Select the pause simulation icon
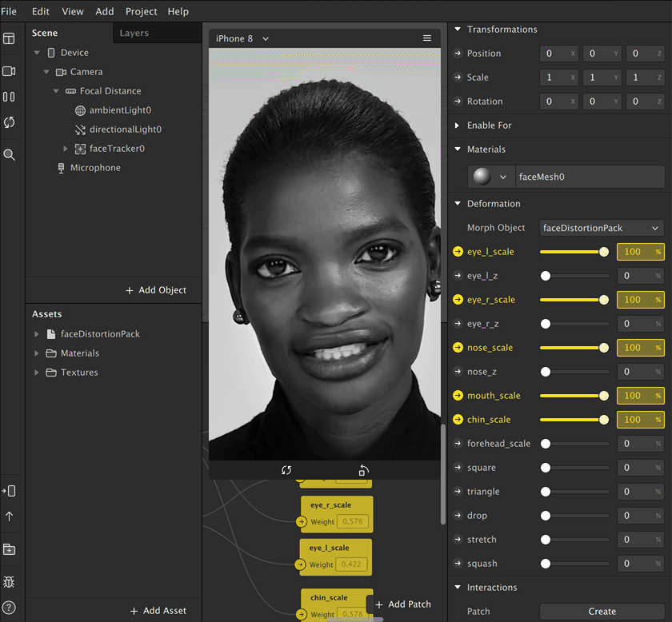The image size is (672, 622). 10,96
